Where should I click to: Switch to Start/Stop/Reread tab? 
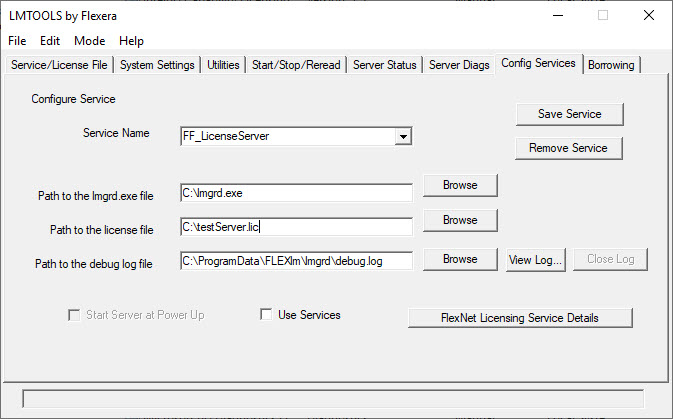(296, 65)
